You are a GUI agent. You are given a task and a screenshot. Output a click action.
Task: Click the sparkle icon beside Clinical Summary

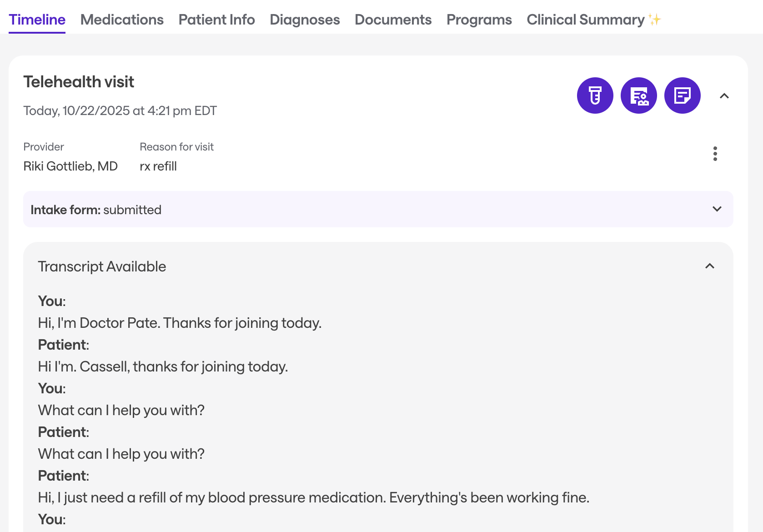coord(655,20)
